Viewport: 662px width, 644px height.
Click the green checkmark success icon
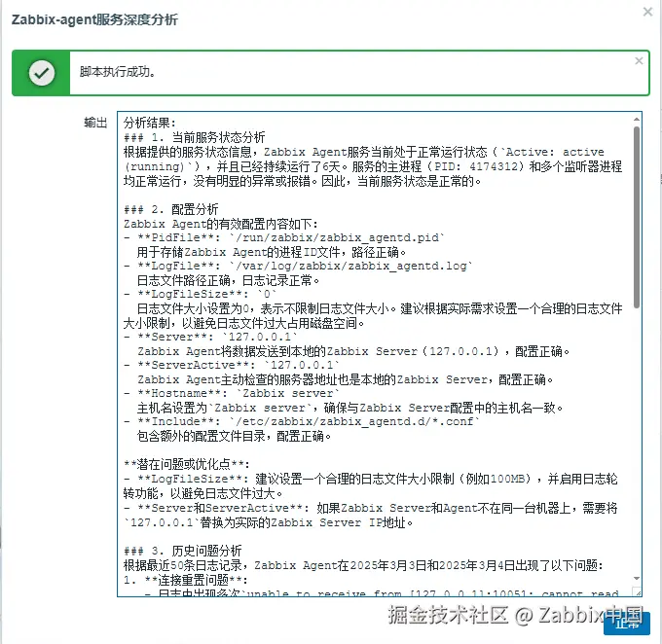(x=41, y=73)
